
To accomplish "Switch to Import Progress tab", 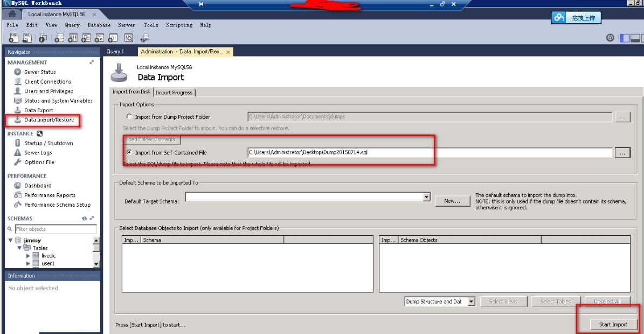I will 174,93.
